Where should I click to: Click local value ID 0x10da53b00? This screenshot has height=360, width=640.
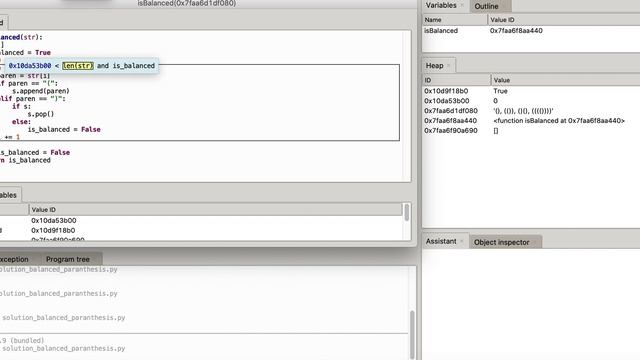53,220
